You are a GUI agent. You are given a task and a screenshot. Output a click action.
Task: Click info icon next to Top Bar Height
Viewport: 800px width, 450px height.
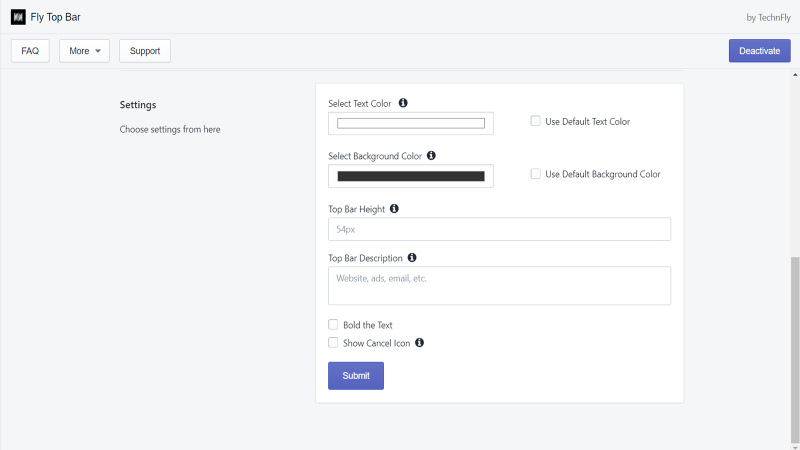pos(394,209)
